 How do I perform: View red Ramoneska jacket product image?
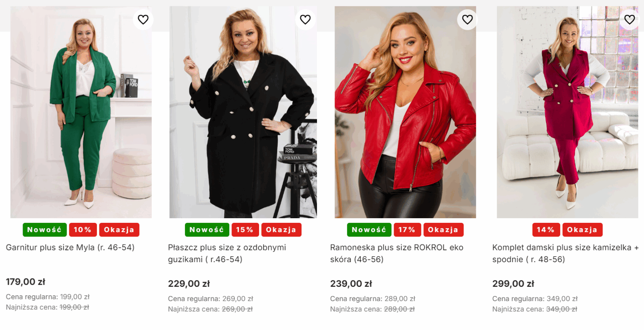(405, 113)
